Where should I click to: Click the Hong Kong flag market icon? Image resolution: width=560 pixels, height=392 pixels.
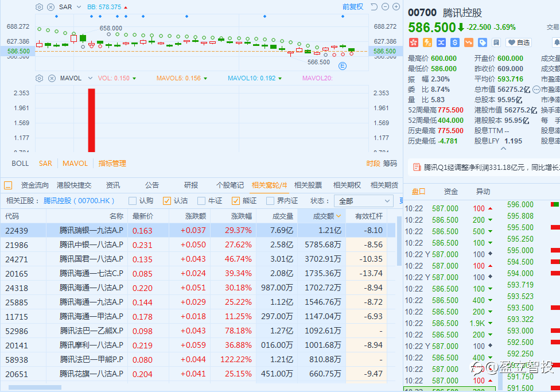[414, 42]
